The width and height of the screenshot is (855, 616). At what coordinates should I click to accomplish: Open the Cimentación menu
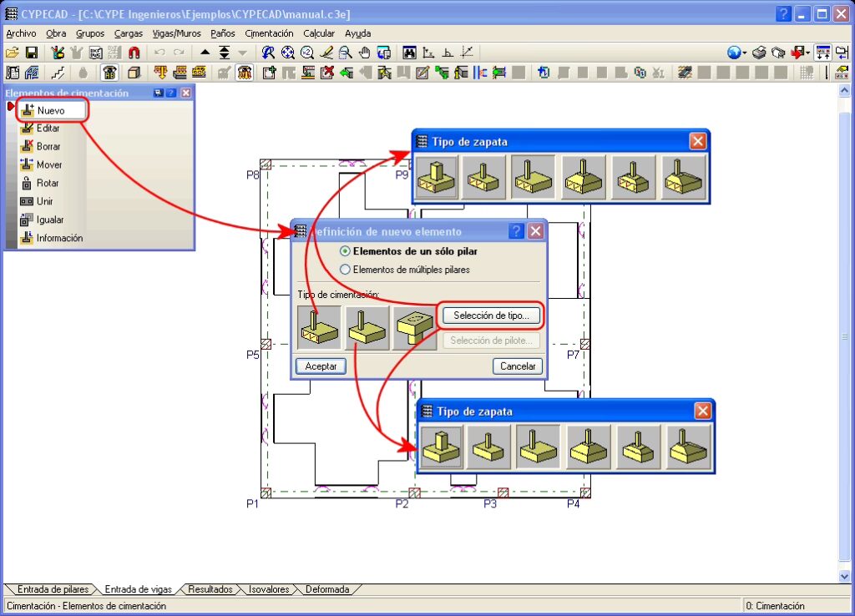[x=269, y=33]
